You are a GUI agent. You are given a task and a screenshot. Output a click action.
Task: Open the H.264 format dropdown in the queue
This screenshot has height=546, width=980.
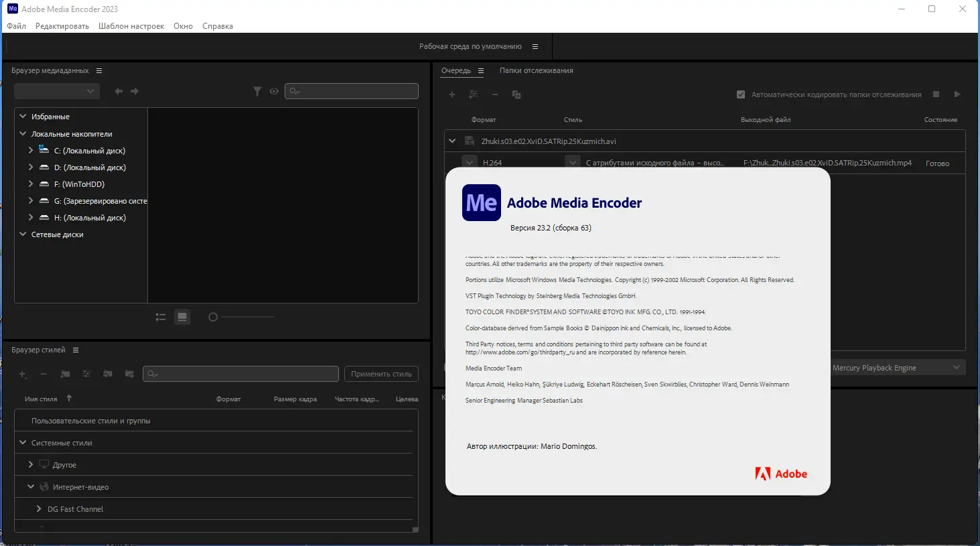pos(469,162)
